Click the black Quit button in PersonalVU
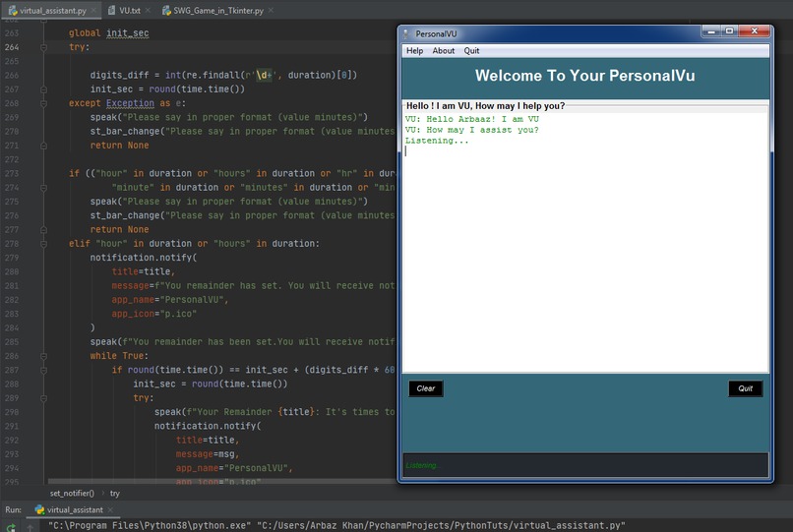 pos(745,388)
